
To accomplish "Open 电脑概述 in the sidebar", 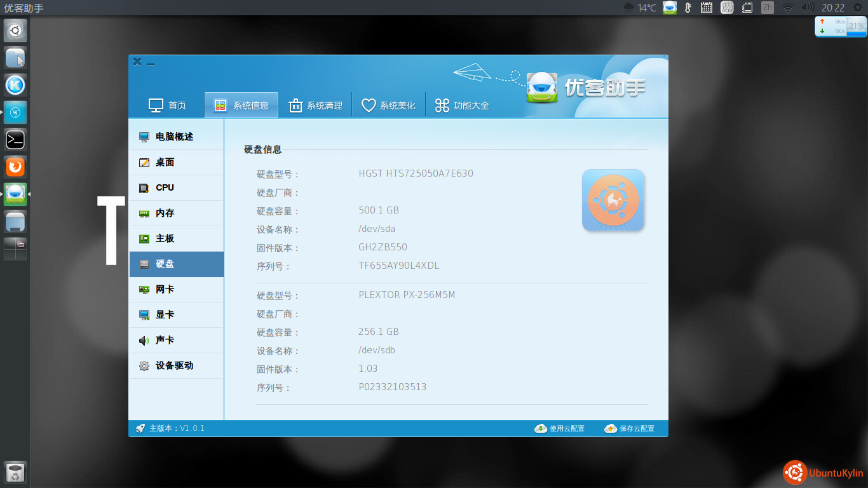I will 174,137.
